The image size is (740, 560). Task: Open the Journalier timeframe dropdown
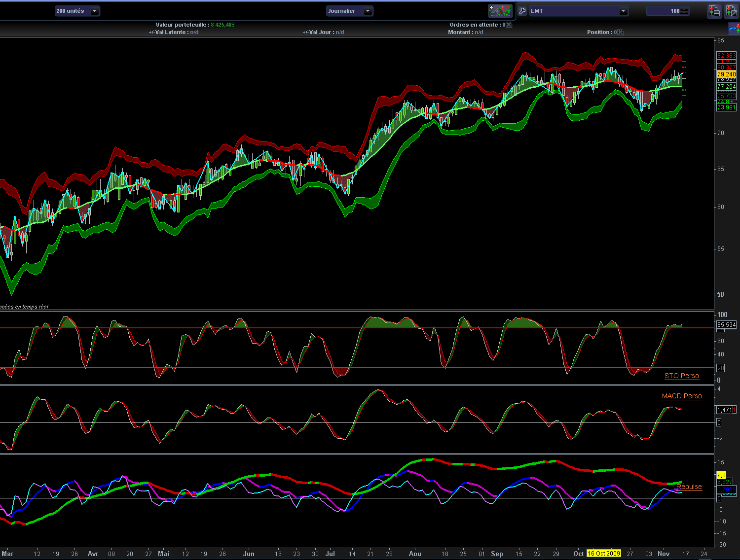tap(350, 11)
